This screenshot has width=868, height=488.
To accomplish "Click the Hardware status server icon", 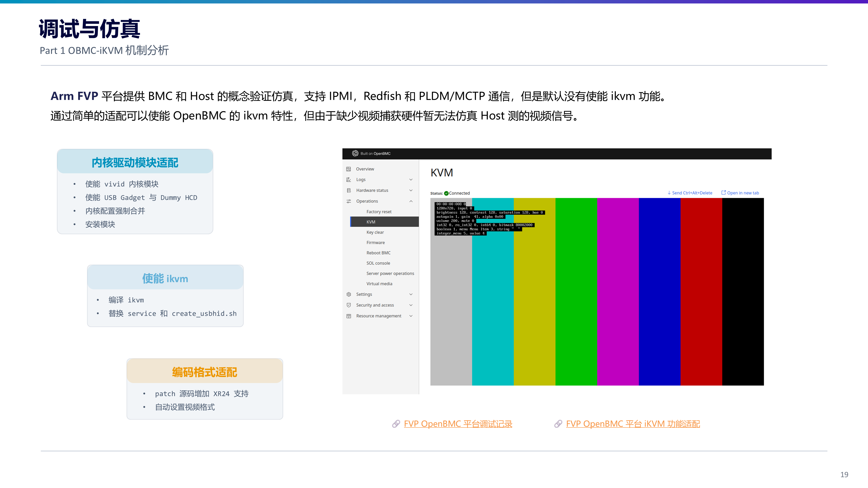I will point(349,191).
